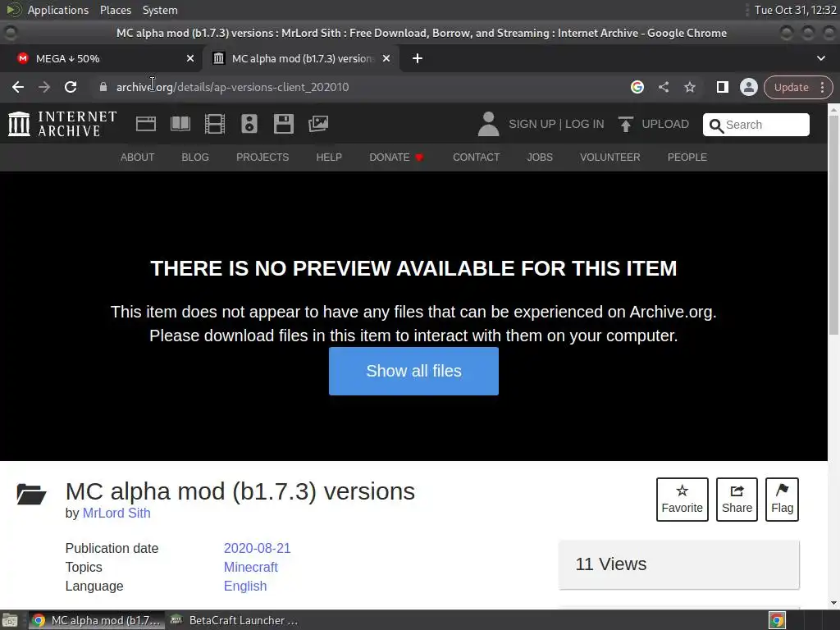The height and width of the screenshot is (630, 840).
Task: Close the MEGA tab
Action: tap(190, 58)
